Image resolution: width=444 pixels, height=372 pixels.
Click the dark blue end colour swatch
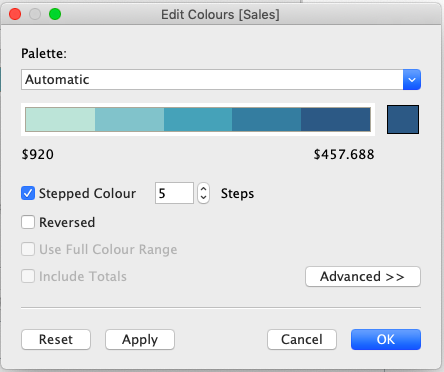403,119
